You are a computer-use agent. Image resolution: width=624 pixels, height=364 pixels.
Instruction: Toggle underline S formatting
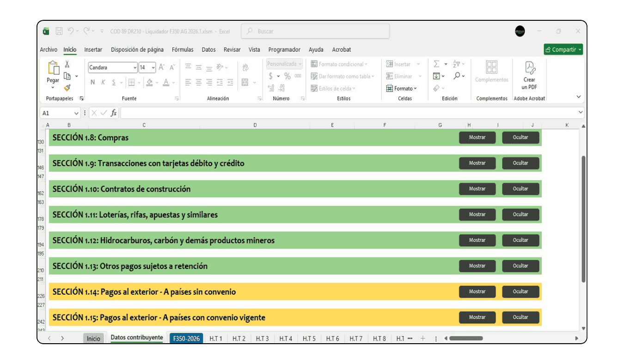[x=114, y=82]
